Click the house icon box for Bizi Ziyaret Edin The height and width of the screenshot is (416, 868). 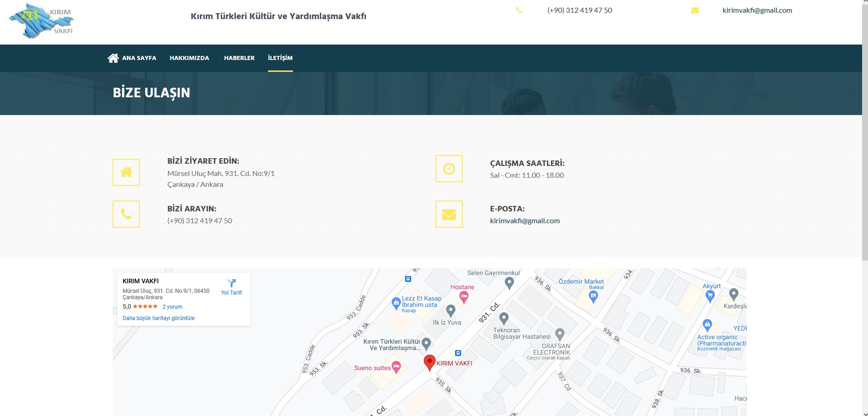(x=126, y=172)
